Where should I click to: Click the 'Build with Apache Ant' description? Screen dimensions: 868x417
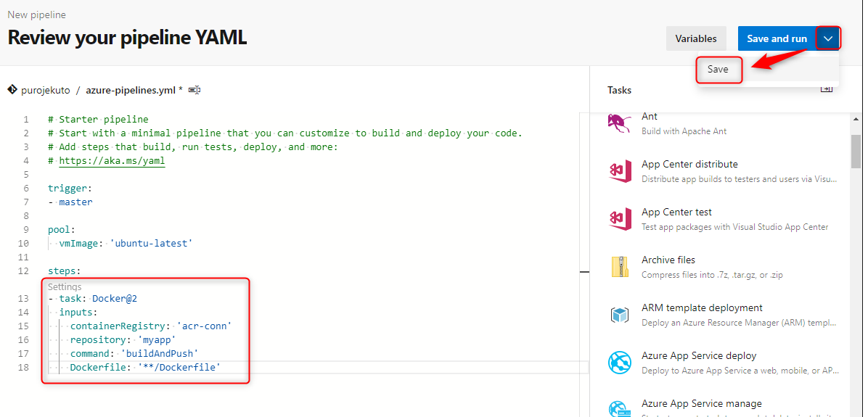[684, 131]
